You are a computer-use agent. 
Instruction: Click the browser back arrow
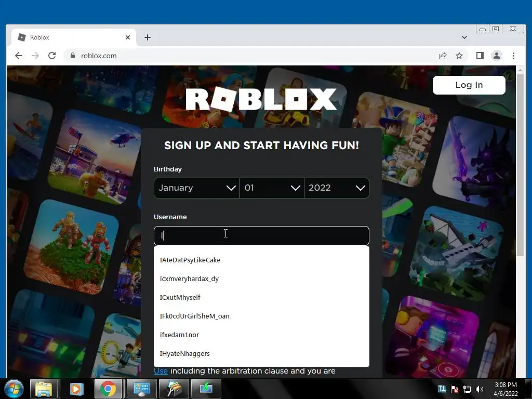pos(19,56)
